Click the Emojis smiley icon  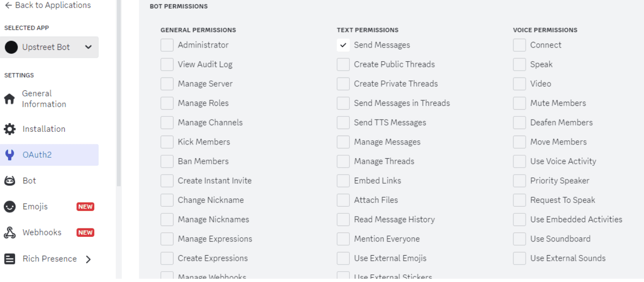point(9,207)
